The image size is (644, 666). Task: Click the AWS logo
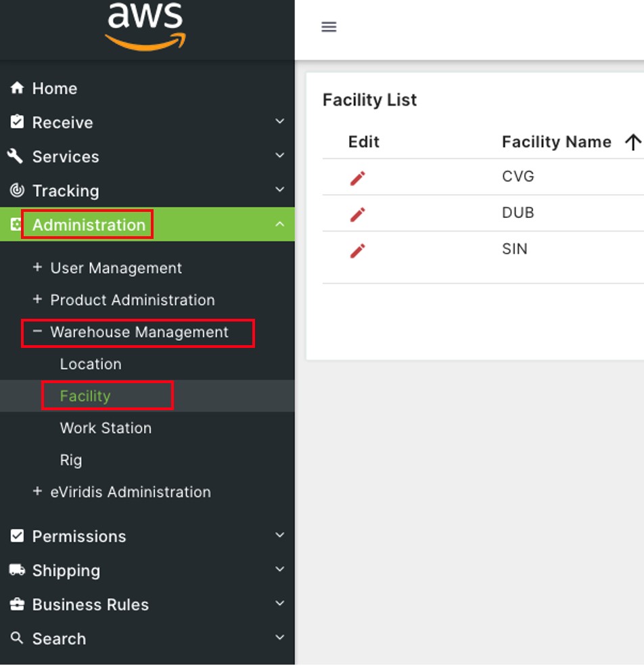[x=145, y=27]
